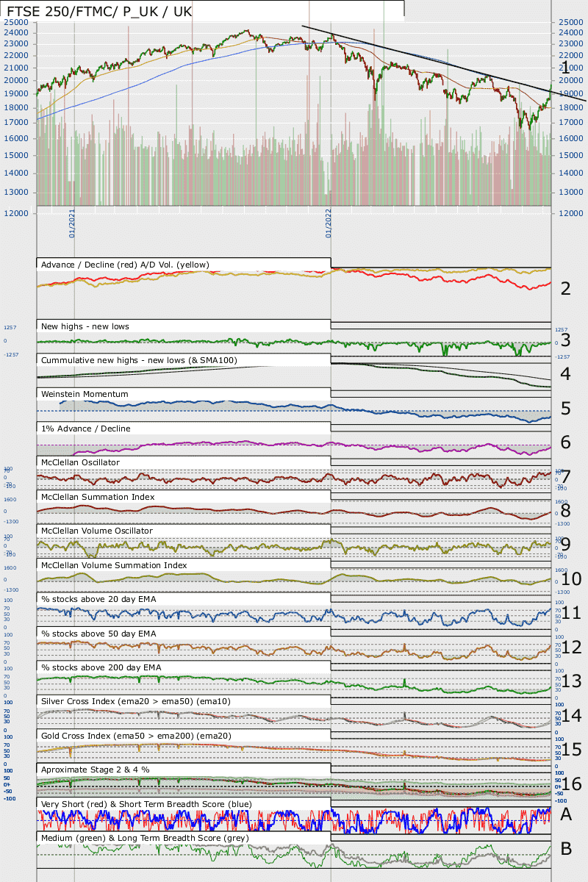Image resolution: width=588 pixels, height=882 pixels.
Task: Select the 1% Advance / Decline label
Action: coord(87,429)
